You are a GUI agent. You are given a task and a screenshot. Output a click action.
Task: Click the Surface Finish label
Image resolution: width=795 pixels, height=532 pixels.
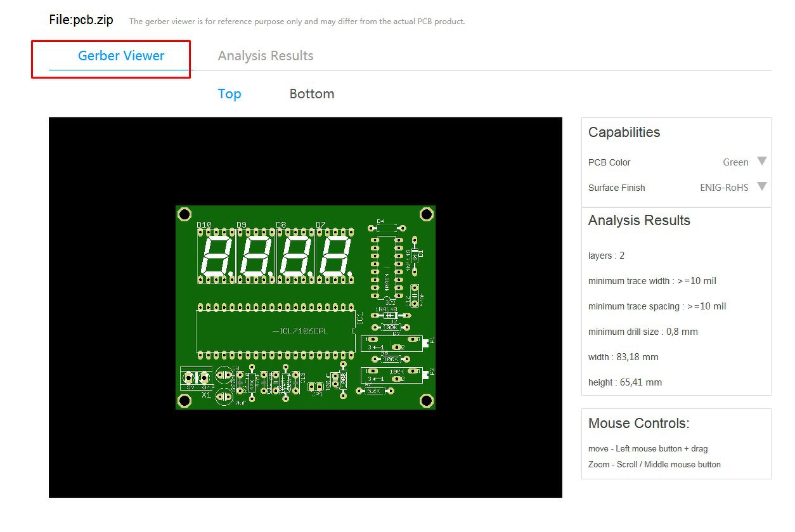click(x=616, y=188)
